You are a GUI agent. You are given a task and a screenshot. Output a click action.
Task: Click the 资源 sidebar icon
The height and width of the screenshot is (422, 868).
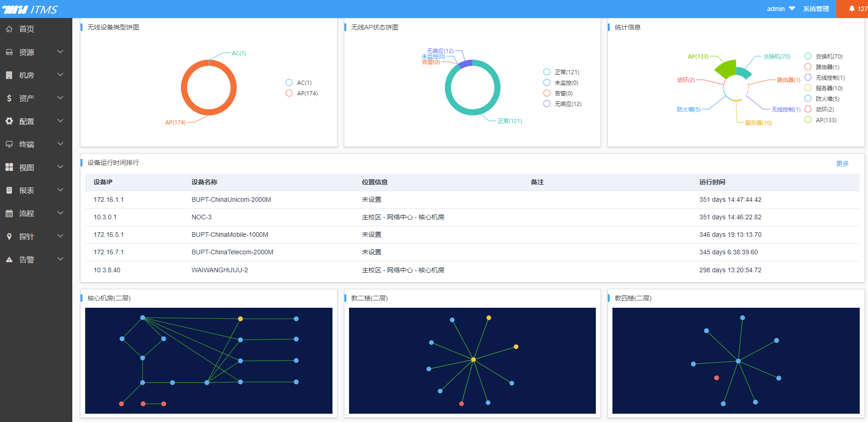pyautogui.click(x=9, y=52)
